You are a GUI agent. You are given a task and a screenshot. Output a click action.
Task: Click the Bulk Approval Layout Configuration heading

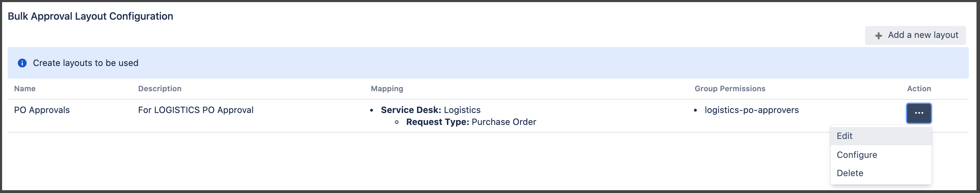pos(90,16)
